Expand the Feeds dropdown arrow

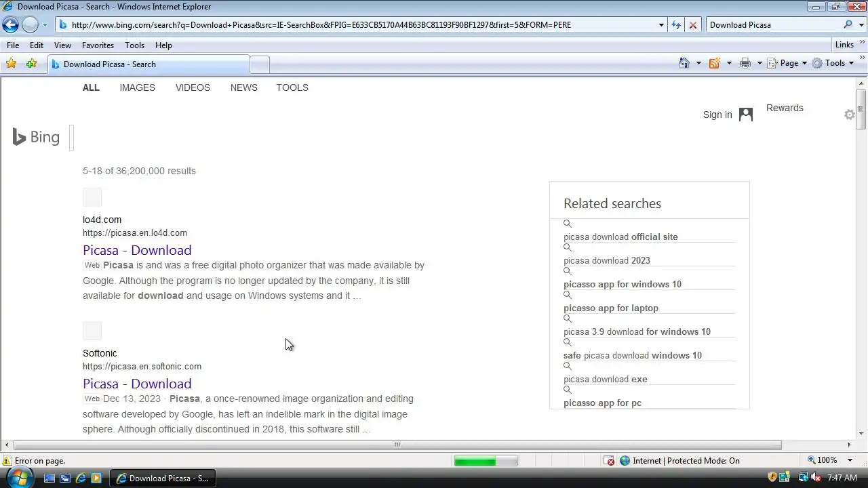tap(729, 63)
